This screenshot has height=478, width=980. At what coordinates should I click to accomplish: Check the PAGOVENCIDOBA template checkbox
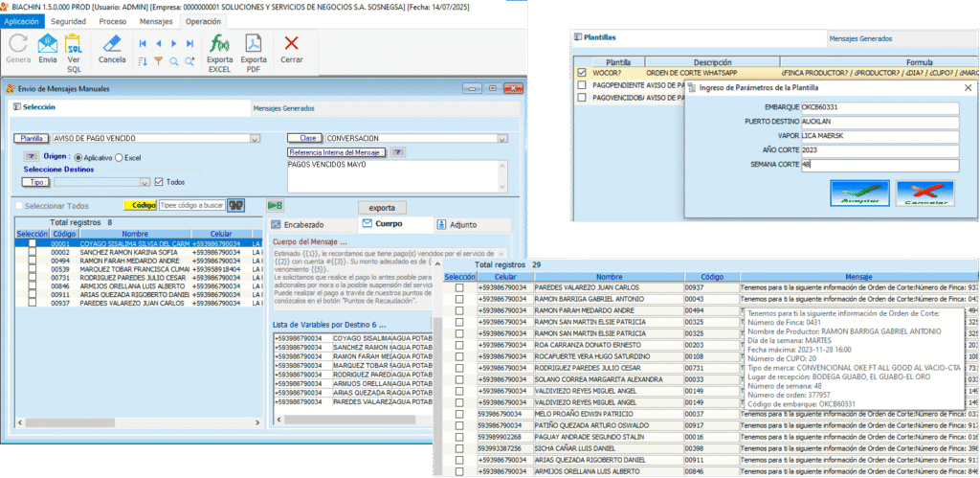(581, 98)
